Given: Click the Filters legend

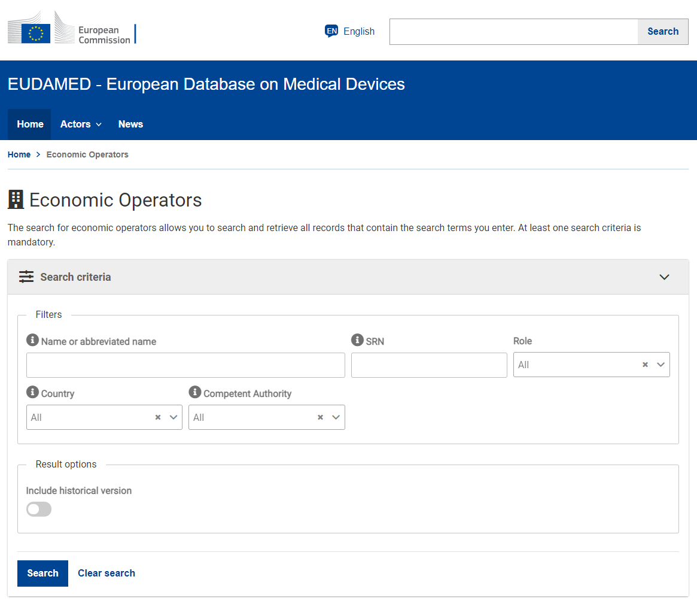Looking at the screenshot, I should click(x=48, y=314).
